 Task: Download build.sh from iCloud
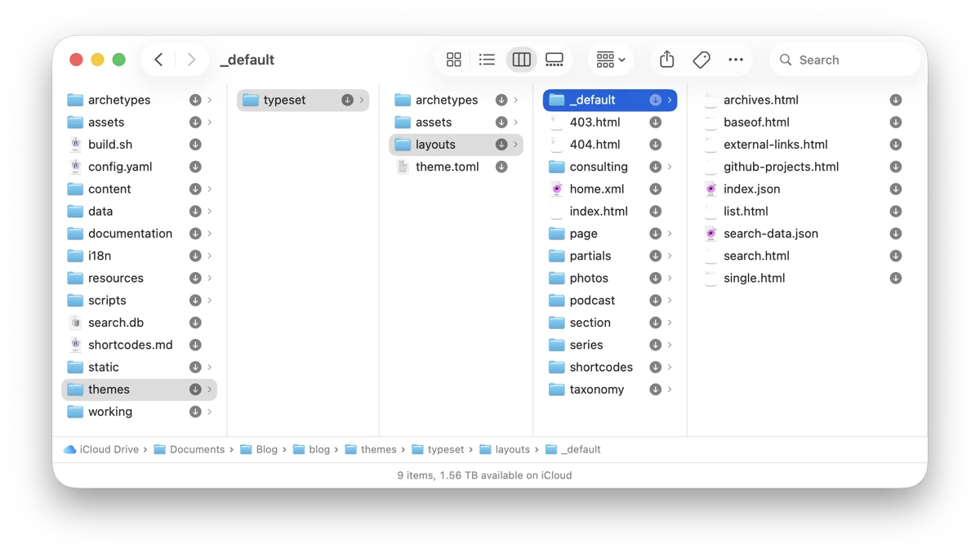[195, 145]
